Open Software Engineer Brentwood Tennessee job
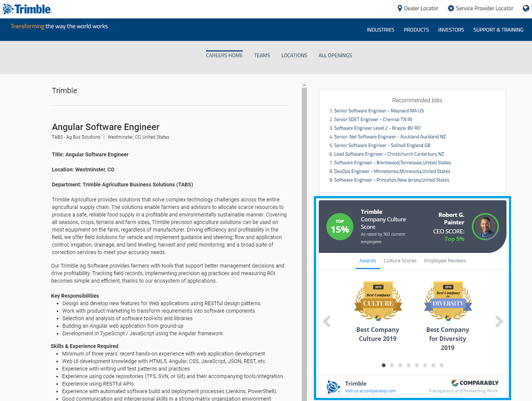532x401 pixels. click(x=392, y=163)
